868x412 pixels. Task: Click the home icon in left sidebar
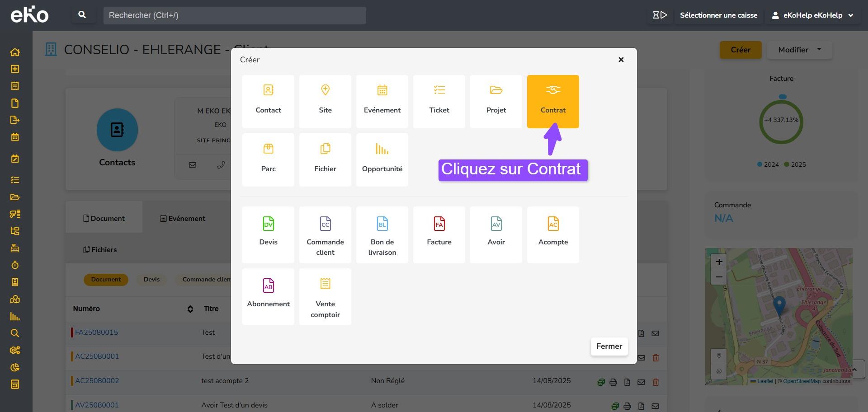pos(15,52)
